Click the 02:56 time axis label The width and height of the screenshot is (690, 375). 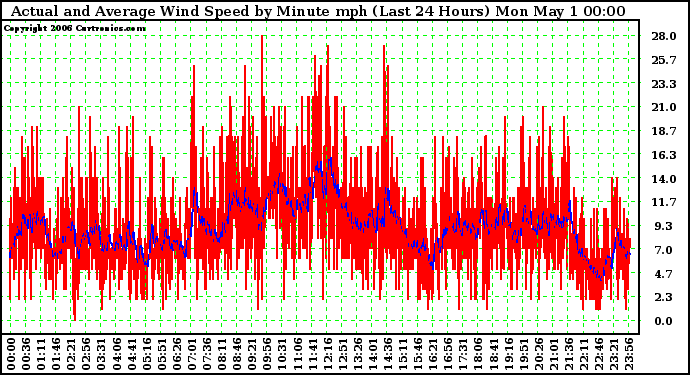coord(86,354)
